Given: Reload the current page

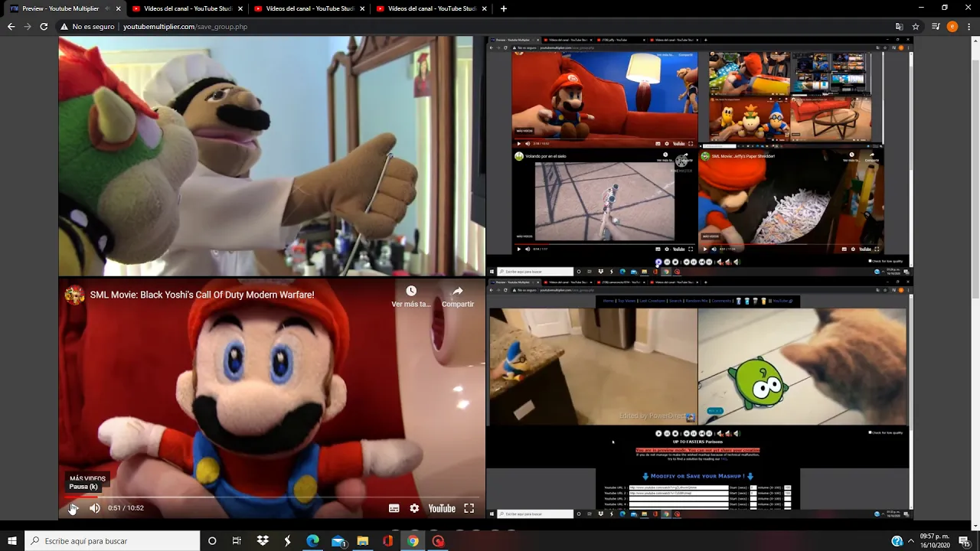Looking at the screenshot, I should coord(44,26).
